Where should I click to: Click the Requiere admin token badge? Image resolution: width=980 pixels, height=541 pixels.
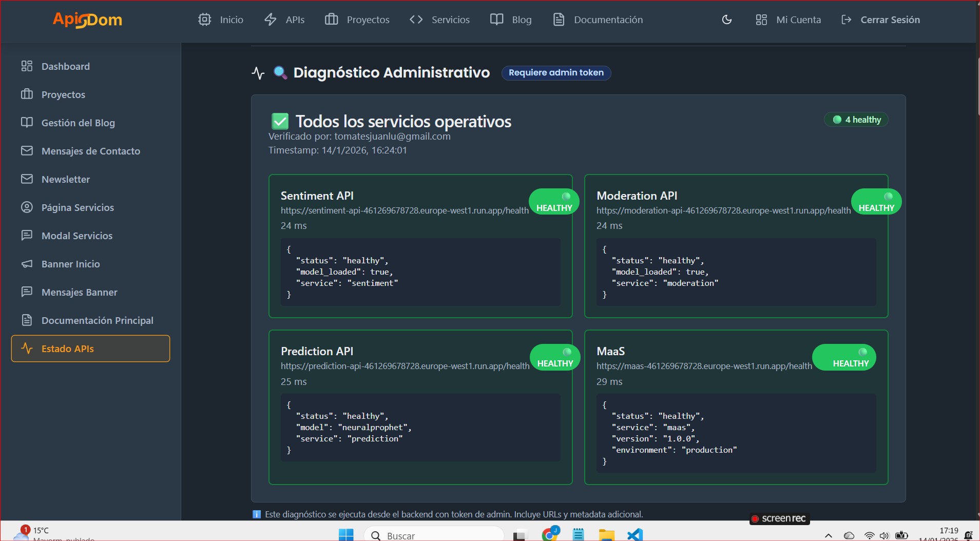(555, 73)
